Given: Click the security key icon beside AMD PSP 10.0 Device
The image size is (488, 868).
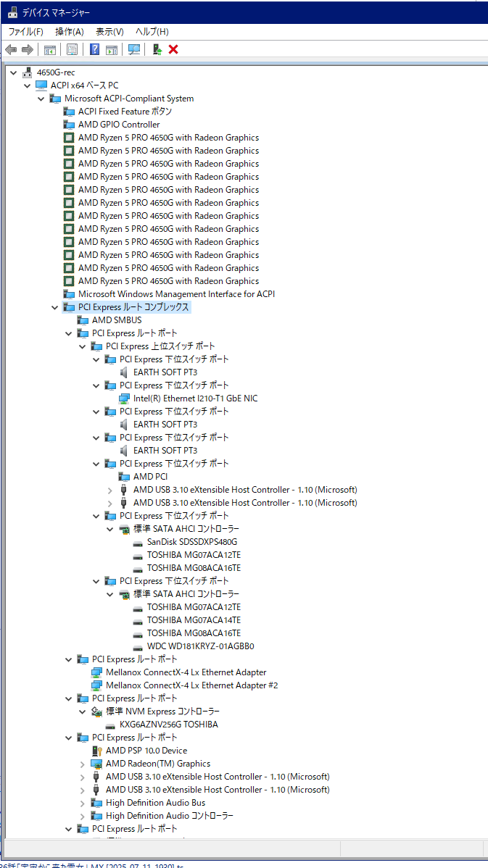Looking at the screenshot, I should [x=96, y=751].
